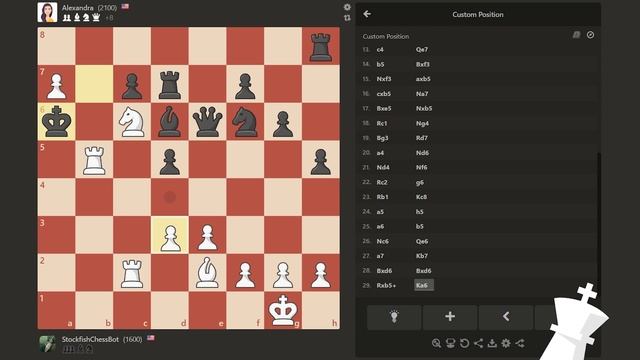This screenshot has width=640, height=360.
Task: Select the black rook on h8
Action: [321, 46]
